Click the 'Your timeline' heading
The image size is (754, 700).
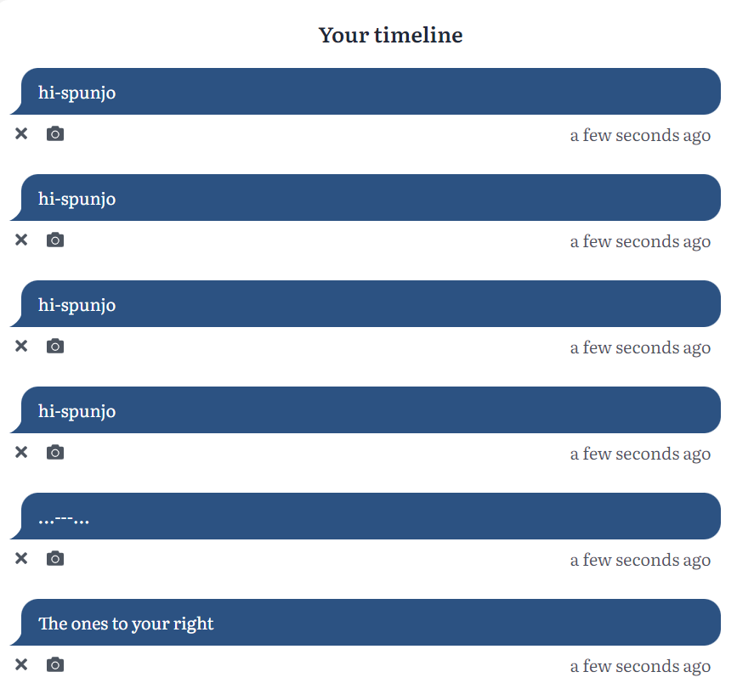tap(390, 35)
